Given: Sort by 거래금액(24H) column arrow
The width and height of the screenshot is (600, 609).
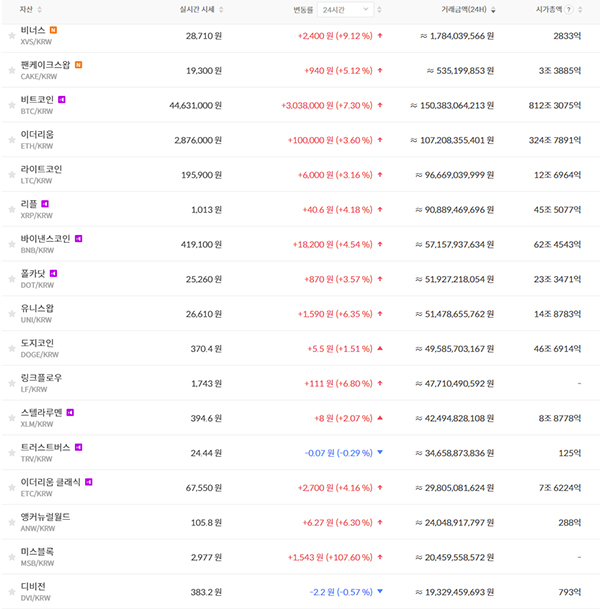Looking at the screenshot, I should coord(493,10).
